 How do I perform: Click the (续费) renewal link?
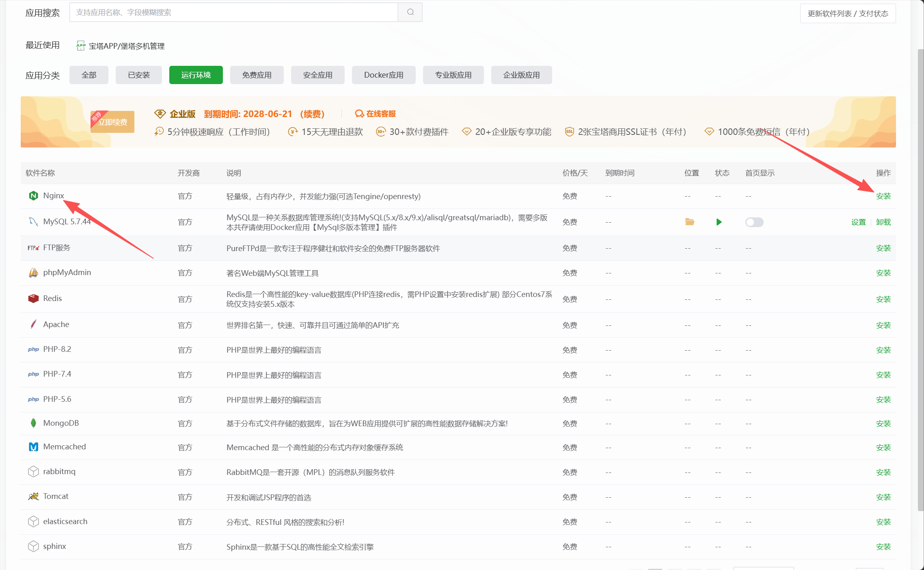(312, 114)
